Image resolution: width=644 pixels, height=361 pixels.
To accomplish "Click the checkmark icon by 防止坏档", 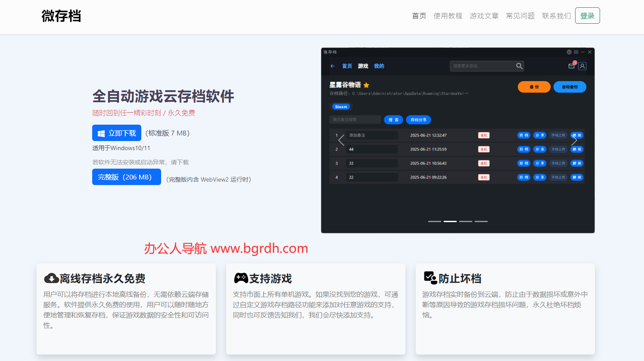I will tap(430, 278).
